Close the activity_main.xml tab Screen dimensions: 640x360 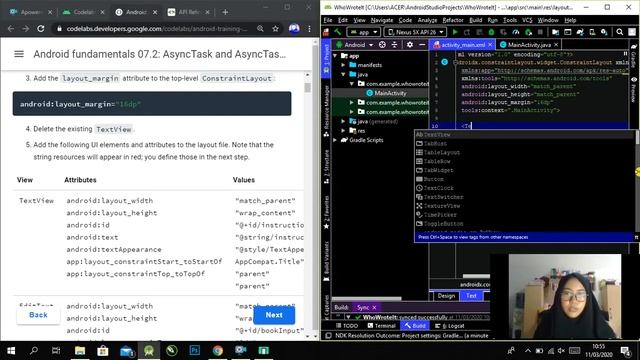coord(490,44)
